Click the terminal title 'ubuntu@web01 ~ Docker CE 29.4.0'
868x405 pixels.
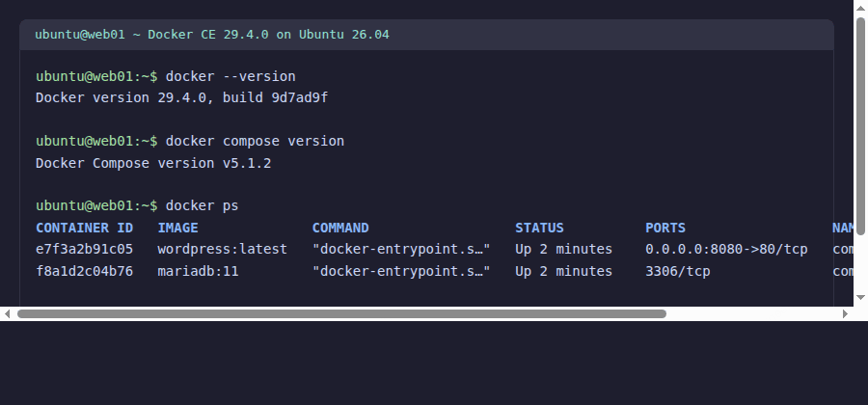212,35
